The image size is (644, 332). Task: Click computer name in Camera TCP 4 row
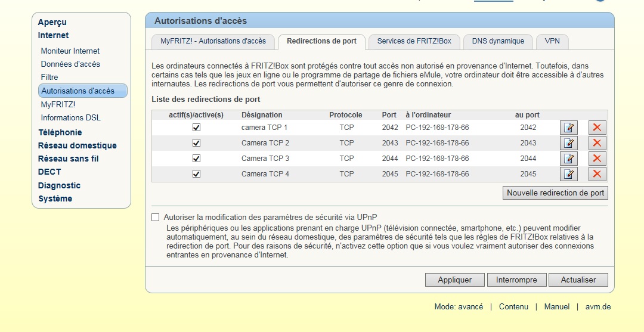(x=437, y=174)
